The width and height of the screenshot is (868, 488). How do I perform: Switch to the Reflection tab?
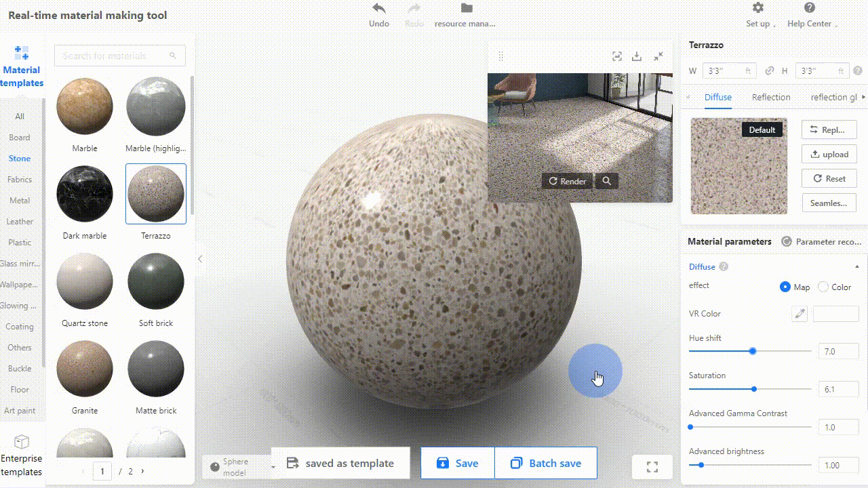point(771,97)
